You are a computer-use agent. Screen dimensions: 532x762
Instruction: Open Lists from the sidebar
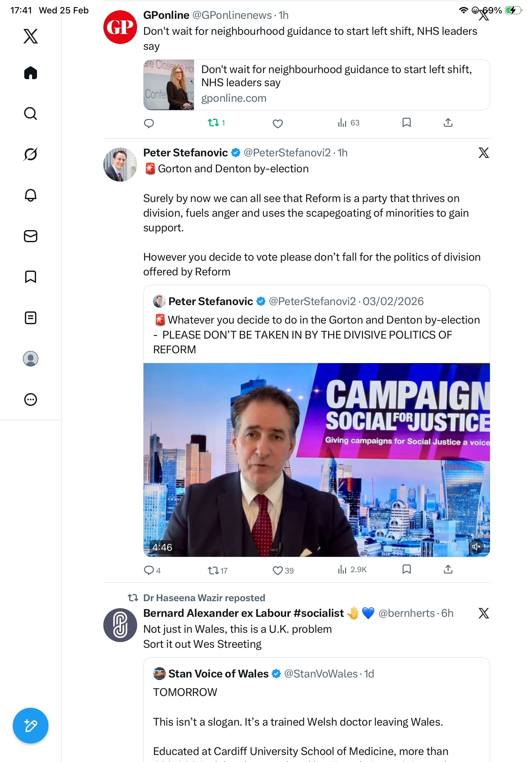[x=31, y=317]
